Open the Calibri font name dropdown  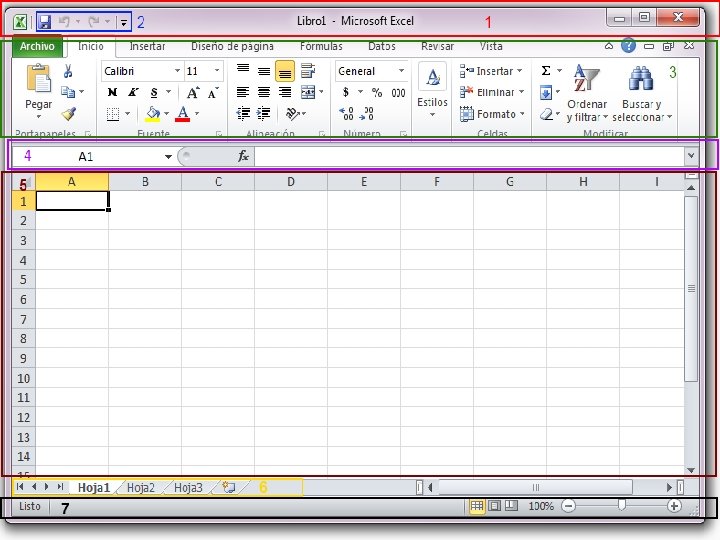tap(177, 71)
